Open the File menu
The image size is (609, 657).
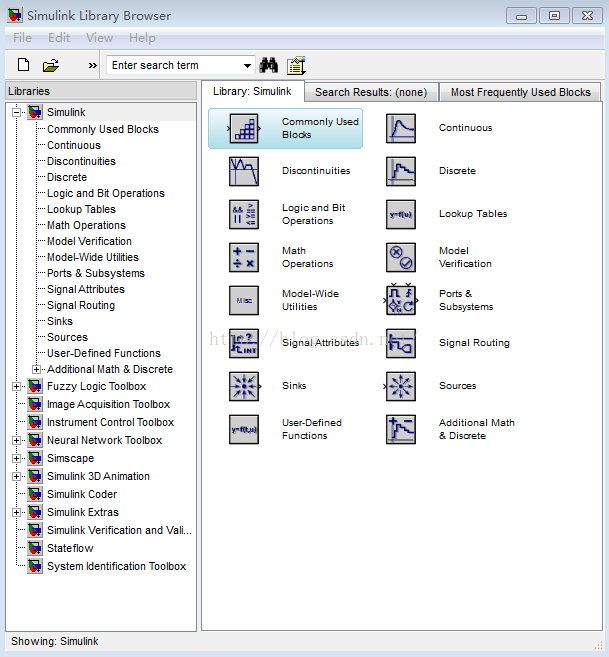pyautogui.click(x=22, y=38)
